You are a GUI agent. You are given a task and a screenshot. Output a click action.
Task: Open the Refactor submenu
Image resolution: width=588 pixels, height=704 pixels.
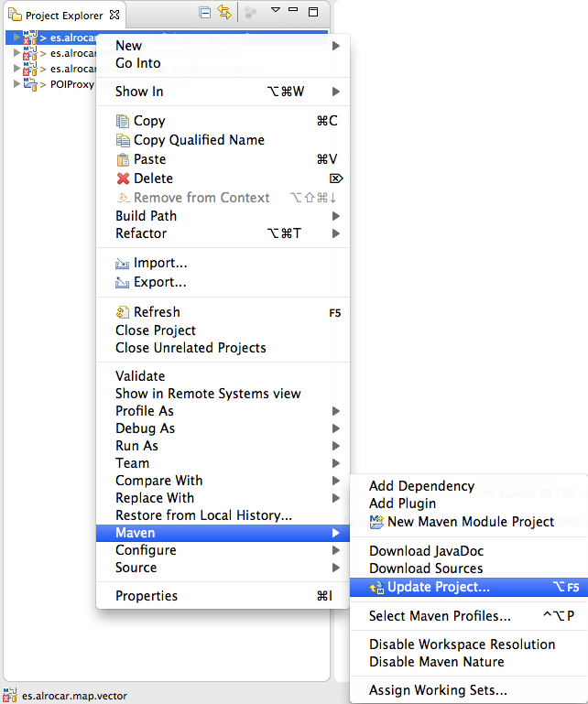(223, 233)
